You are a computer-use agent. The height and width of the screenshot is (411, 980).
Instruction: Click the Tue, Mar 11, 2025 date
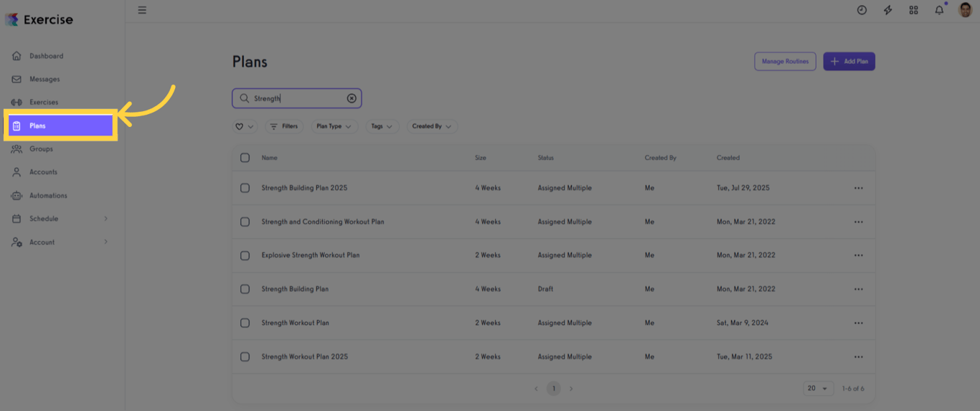(745, 356)
